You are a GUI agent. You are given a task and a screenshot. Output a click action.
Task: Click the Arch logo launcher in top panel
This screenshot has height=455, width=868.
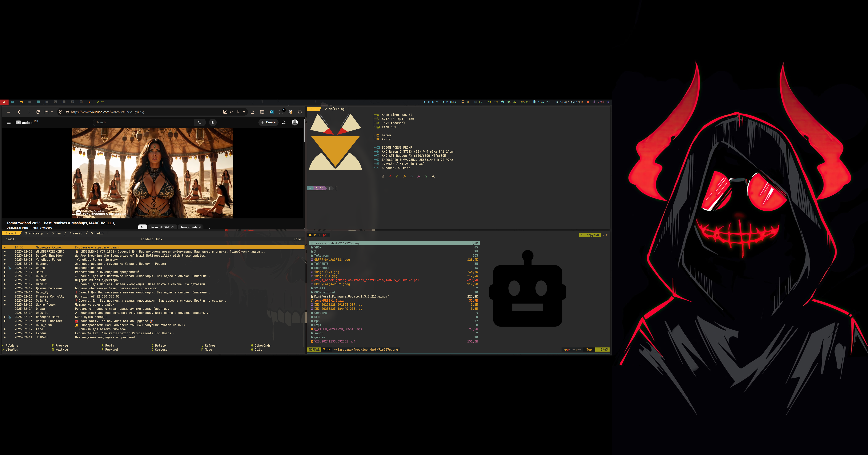[4, 102]
